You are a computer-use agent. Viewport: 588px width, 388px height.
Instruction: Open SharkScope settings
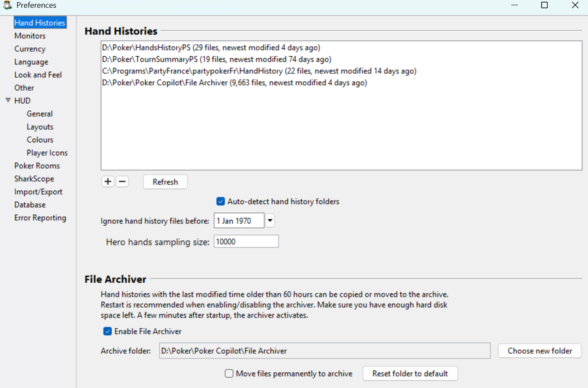34,178
